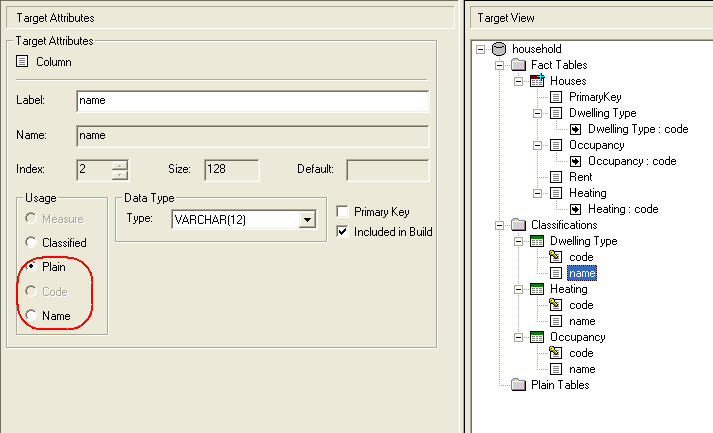This screenshot has height=433, width=713.
Task: Click the Plain Tables folder icon
Action: point(518,385)
